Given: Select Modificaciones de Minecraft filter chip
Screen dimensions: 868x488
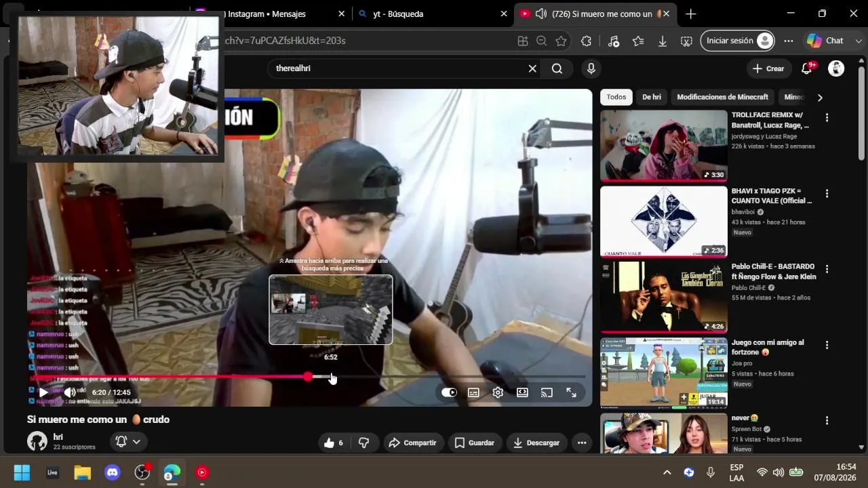Looking at the screenshot, I should [722, 97].
